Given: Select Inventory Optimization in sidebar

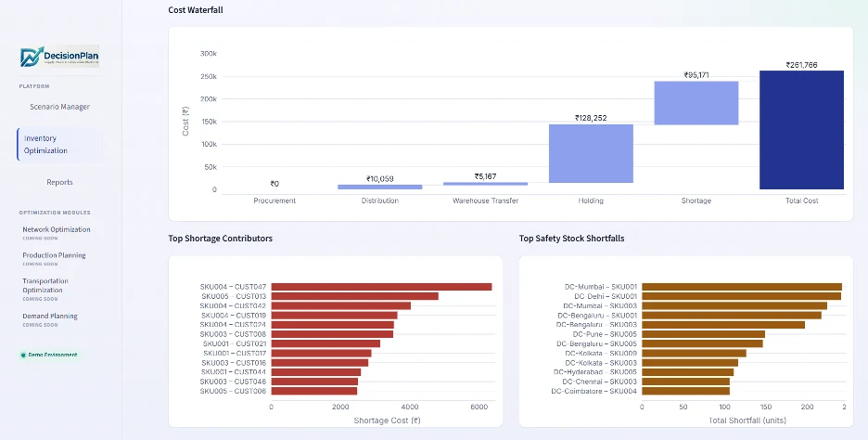Looking at the screenshot, I should (x=59, y=145).
